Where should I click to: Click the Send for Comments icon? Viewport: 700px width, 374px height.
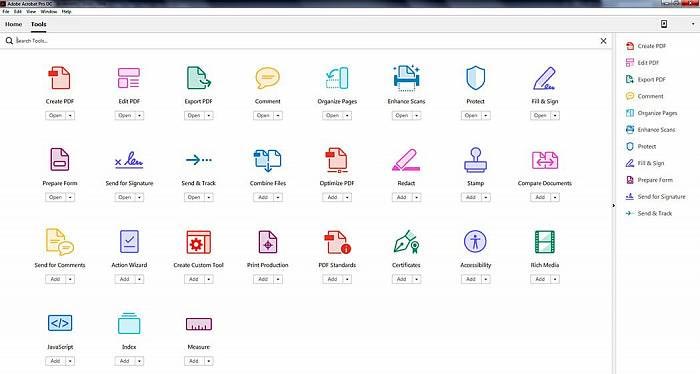click(59, 241)
